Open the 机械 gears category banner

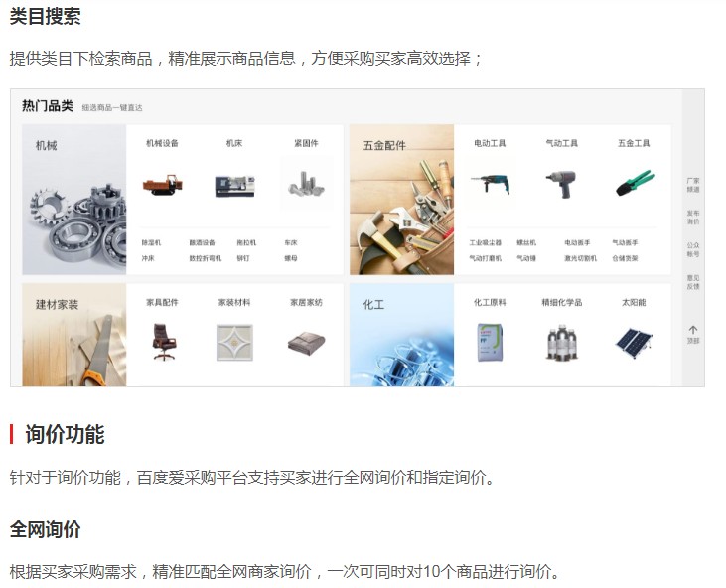74,200
